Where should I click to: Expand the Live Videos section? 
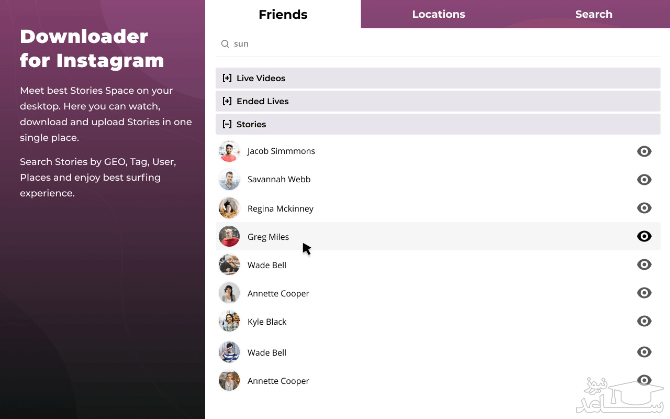coord(228,78)
